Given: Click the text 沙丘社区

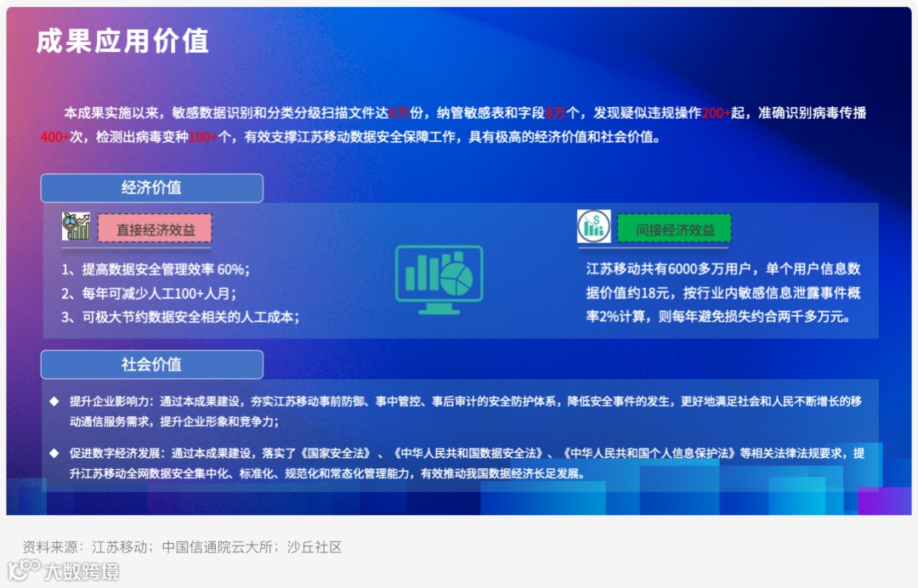Looking at the screenshot, I should pos(314,547).
